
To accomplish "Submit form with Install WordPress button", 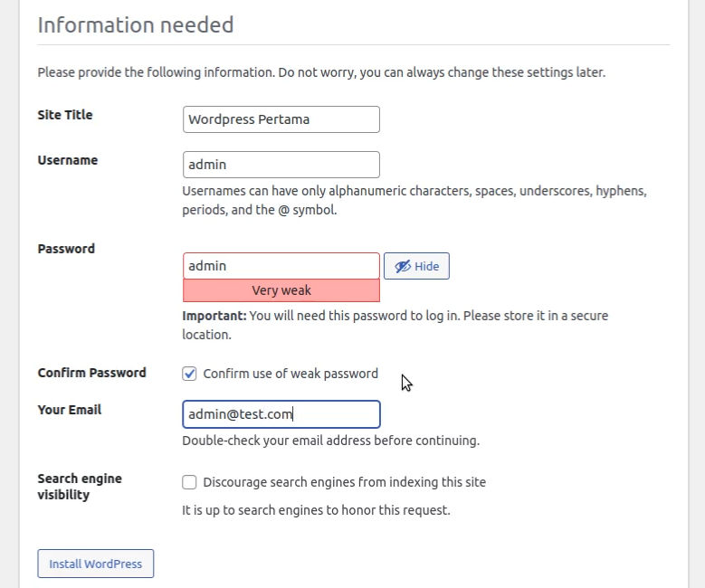I will (x=96, y=564).
